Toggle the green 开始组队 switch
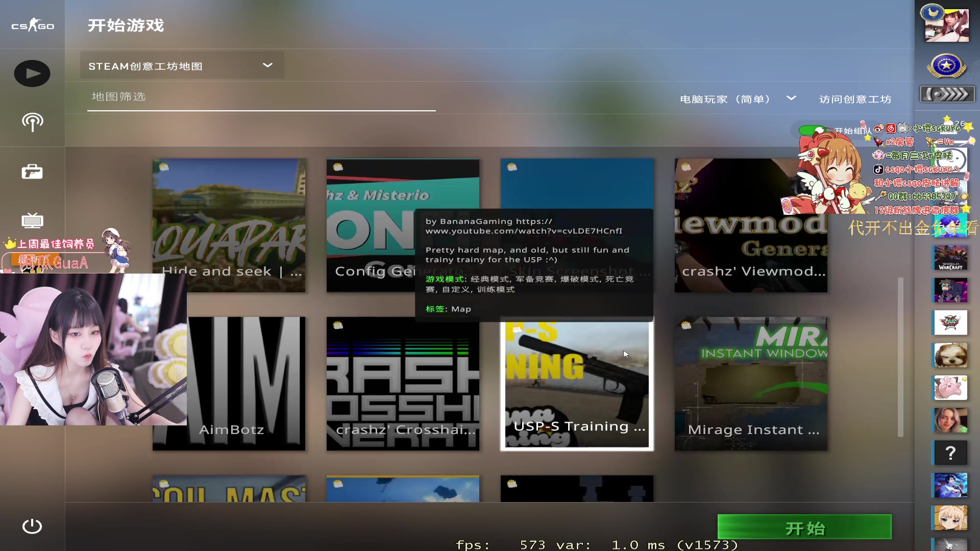Image resolution: width=980 pixels, height=551 pixels. click(812, 131)
